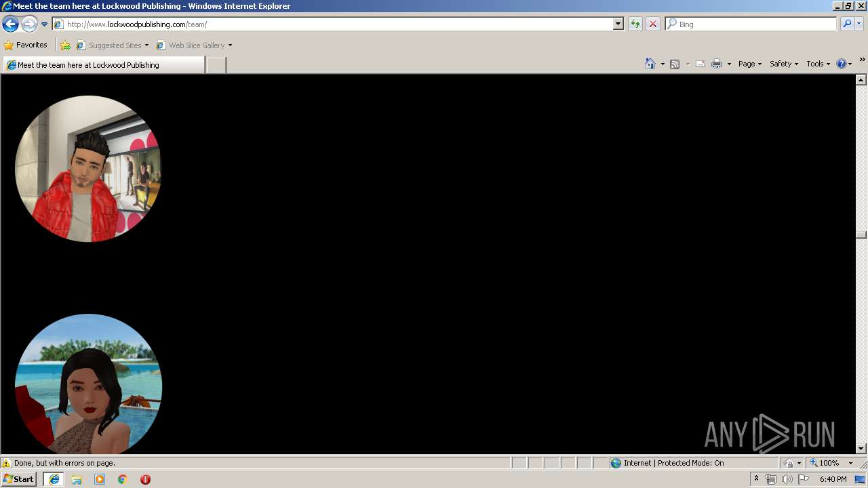This screenshot has width=868, height=488.
Task: Click the page error warning icon
Action: point(7,464)
